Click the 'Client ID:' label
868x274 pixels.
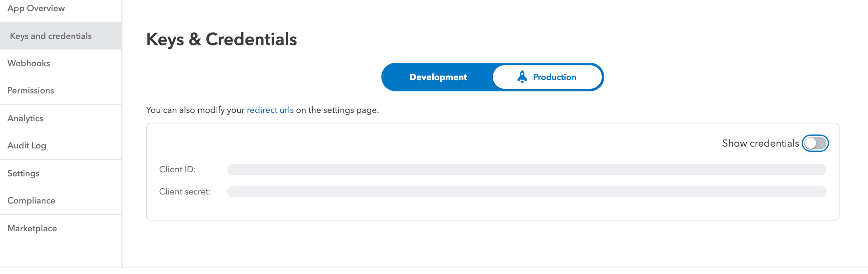(x=177, y=169)
